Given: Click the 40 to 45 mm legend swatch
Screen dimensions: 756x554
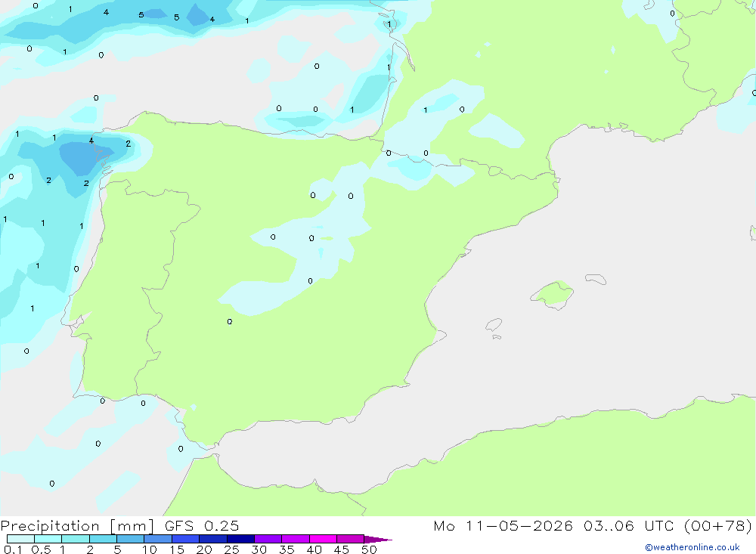Looking at the screenshot, I should pos(323,539).
